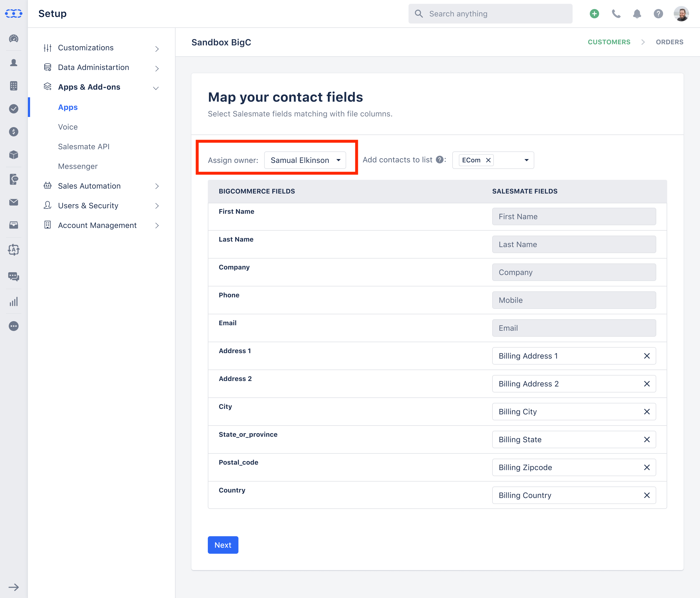The height and width of the screenshot is (598, 700).
Task: Open the dashboard gauge icon in sidebar
Action: click(13, 39)
